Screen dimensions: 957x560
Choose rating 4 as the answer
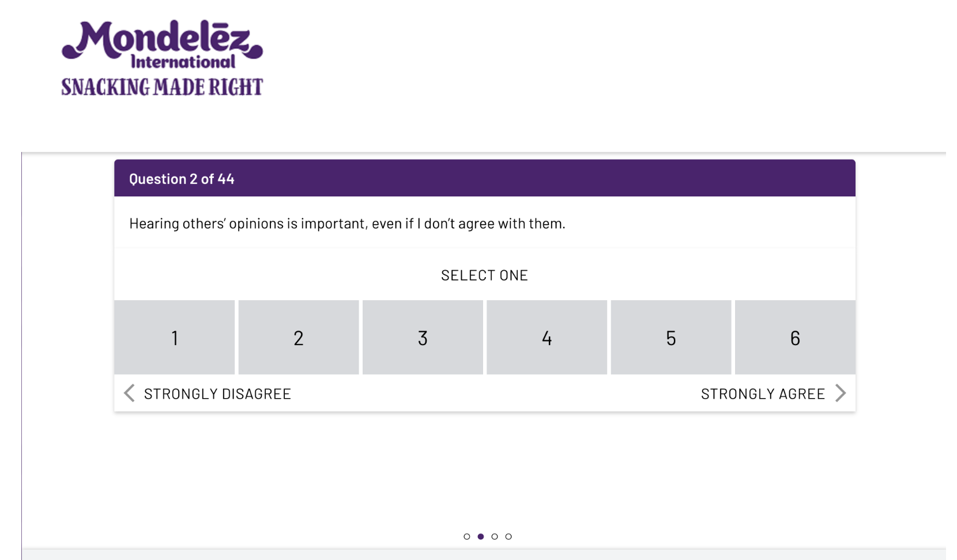[547, 338]
